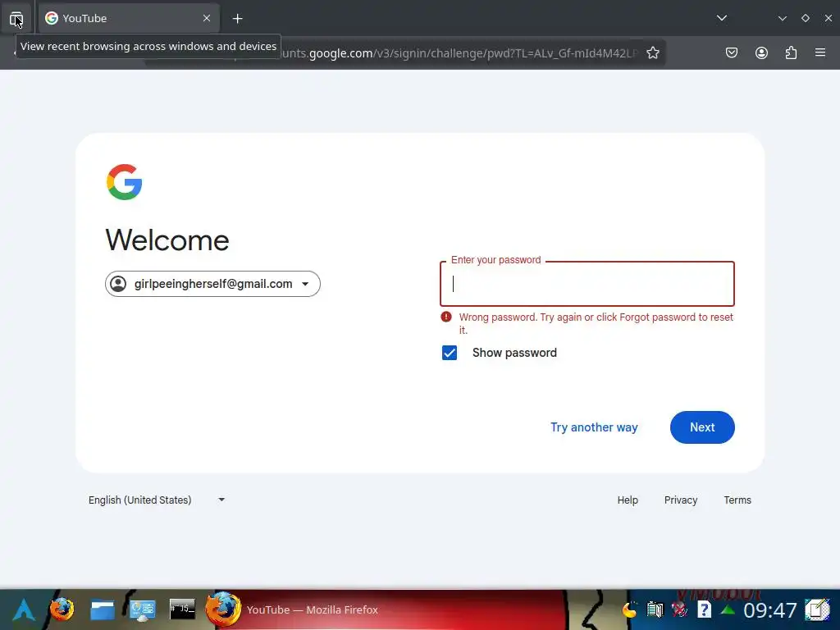
Task: Click the Next button
Action: [702, 427]
